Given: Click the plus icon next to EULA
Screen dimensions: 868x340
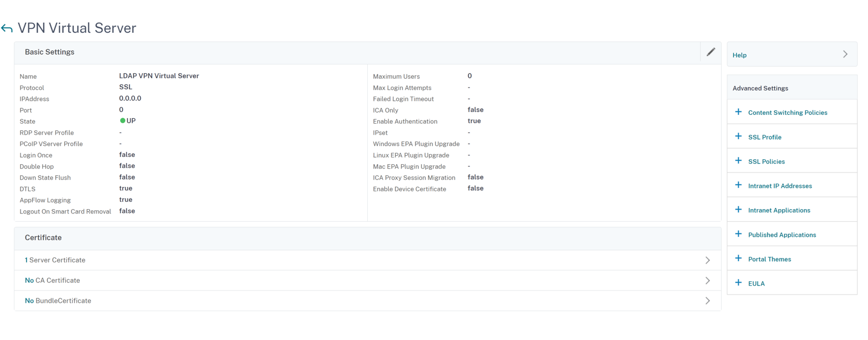Looking at the screenshot, I should pyautogui.click(x=738, y=283).
